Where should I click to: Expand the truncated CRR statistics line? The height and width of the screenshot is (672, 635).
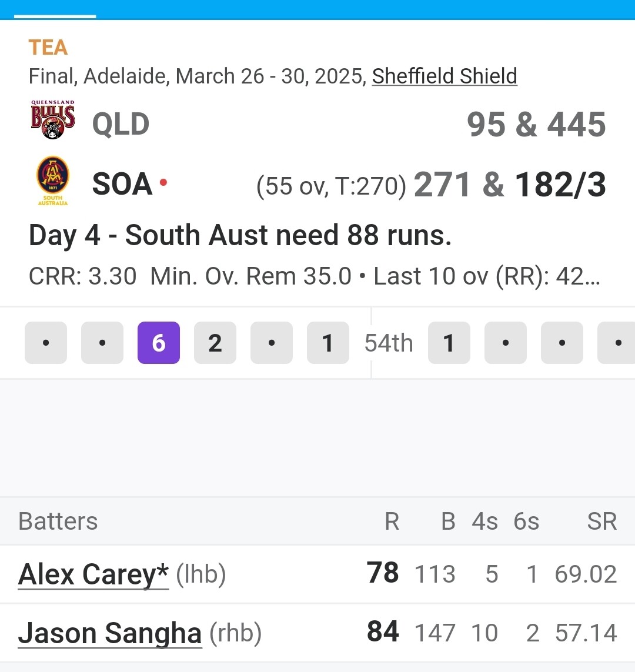click(315, 276)
